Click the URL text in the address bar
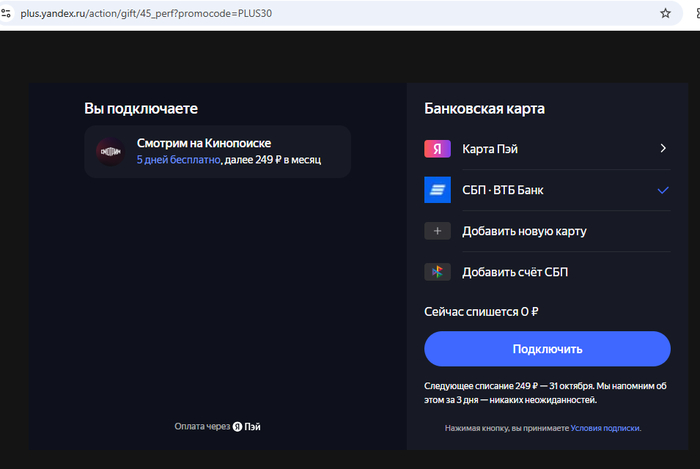700x469 pixels. 146,13
